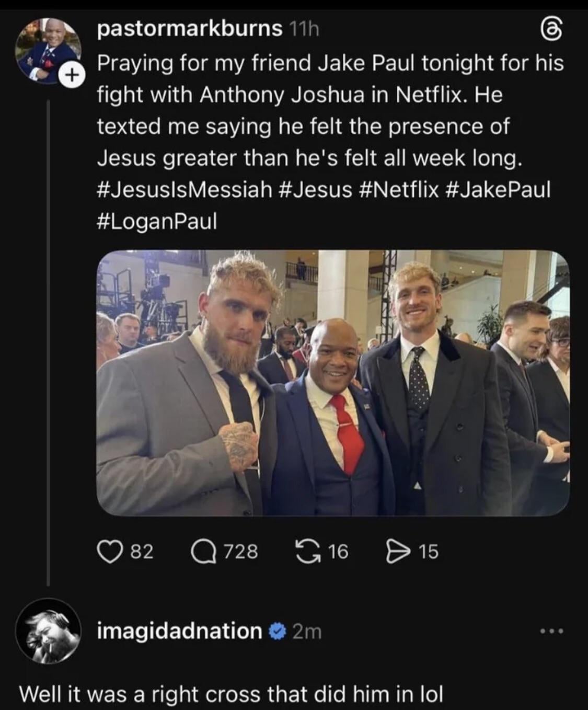
Task: Open the #LoganPaul hashtag
Action: pyautogui.click(x=156, y=221)
